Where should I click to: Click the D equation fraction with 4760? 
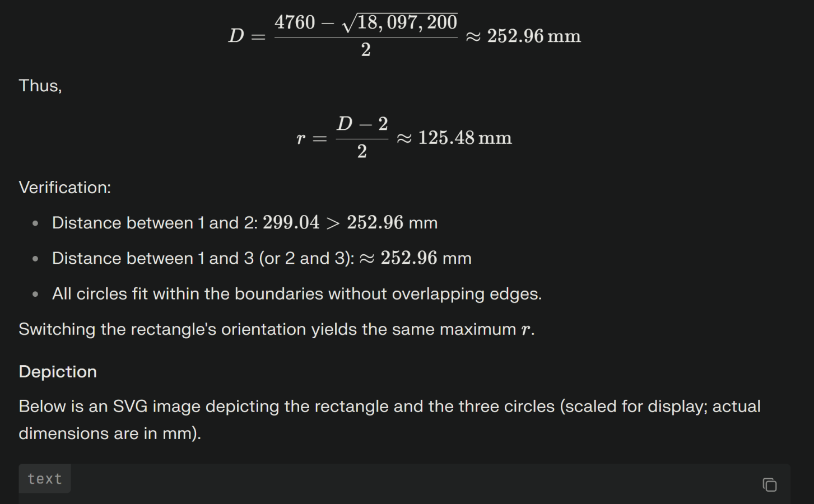(x=365, y=36)
